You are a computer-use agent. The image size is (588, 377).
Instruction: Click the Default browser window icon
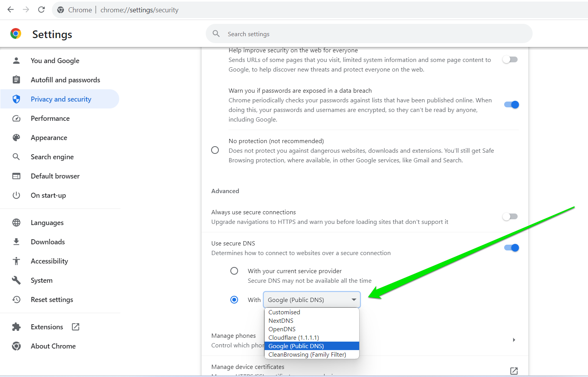point(16,176)
